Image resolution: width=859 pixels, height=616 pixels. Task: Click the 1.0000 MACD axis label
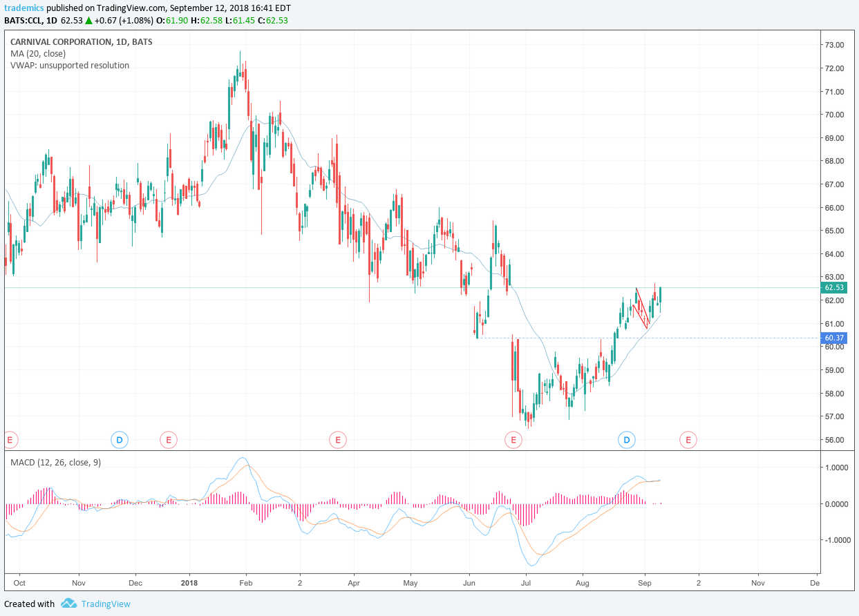[x=836, y=468]
